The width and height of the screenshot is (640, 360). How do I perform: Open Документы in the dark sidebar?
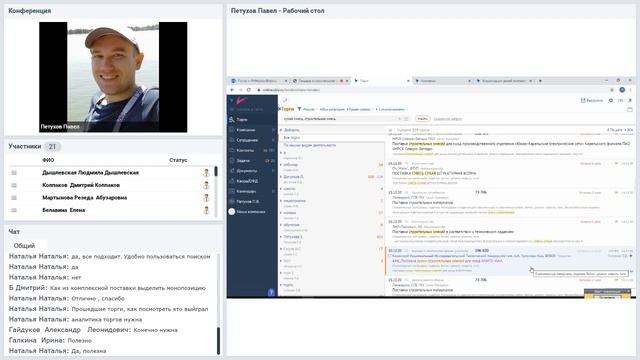(247, 171)
